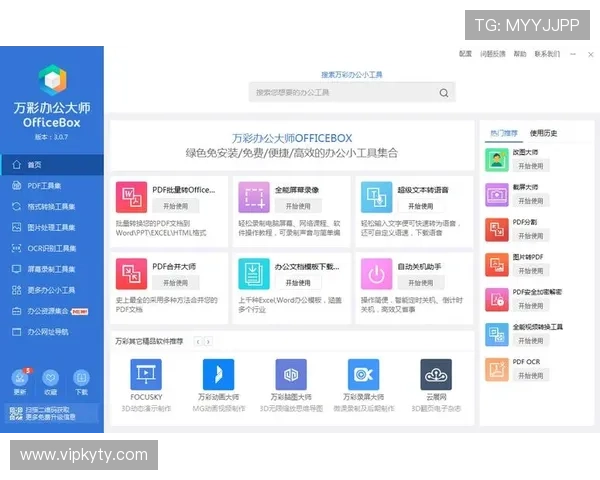
Task: Open PDF工具集 in sidebar
Action: coord(52,186)
